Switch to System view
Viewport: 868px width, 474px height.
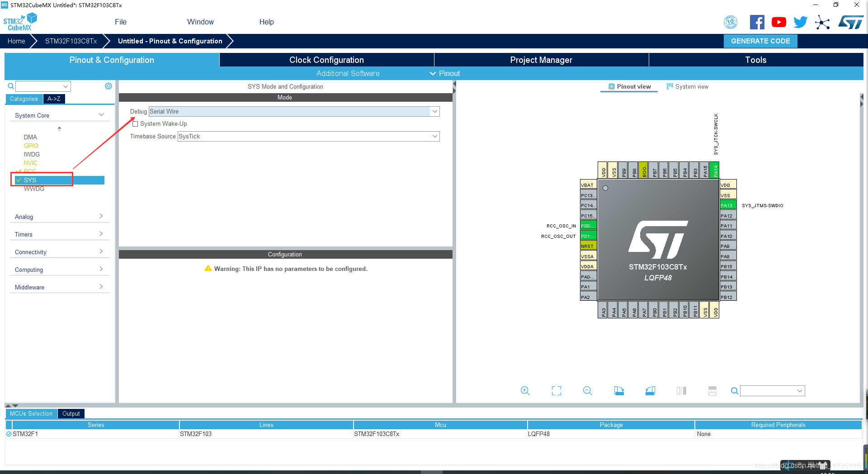688,86
